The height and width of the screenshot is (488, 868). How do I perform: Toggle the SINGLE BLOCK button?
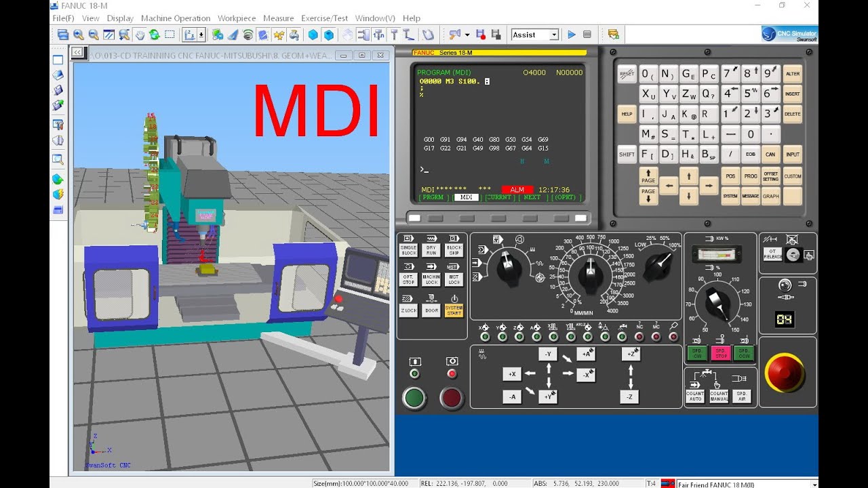409,249
